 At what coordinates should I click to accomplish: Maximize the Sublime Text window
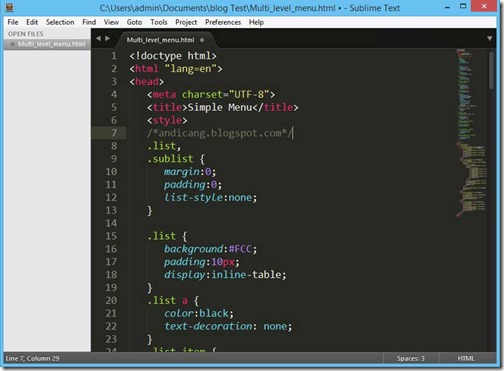(x=463, y=6)
